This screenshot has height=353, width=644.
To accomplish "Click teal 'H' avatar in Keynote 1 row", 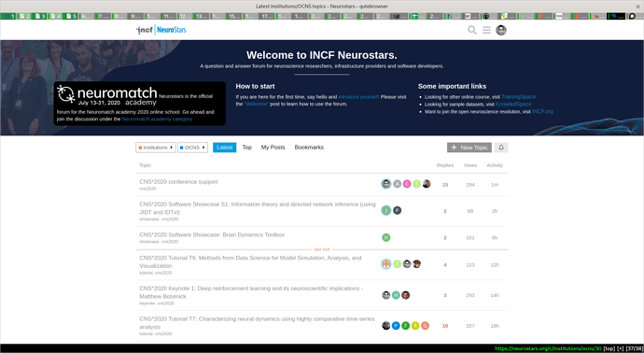I will click(396, 295).
